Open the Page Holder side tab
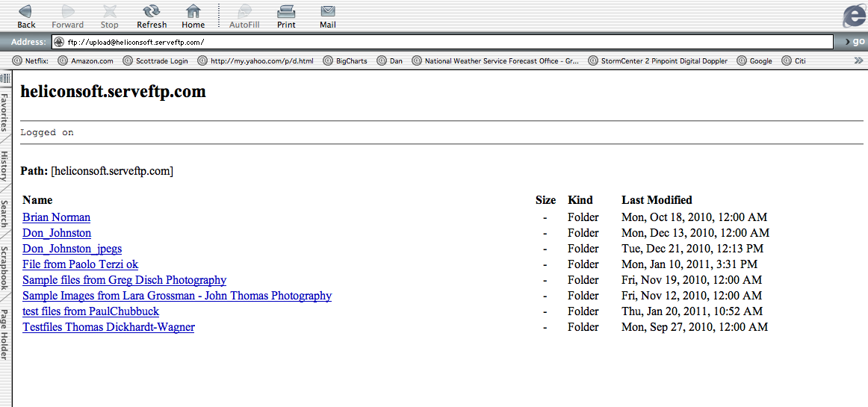868x407 pixels. 5,334
